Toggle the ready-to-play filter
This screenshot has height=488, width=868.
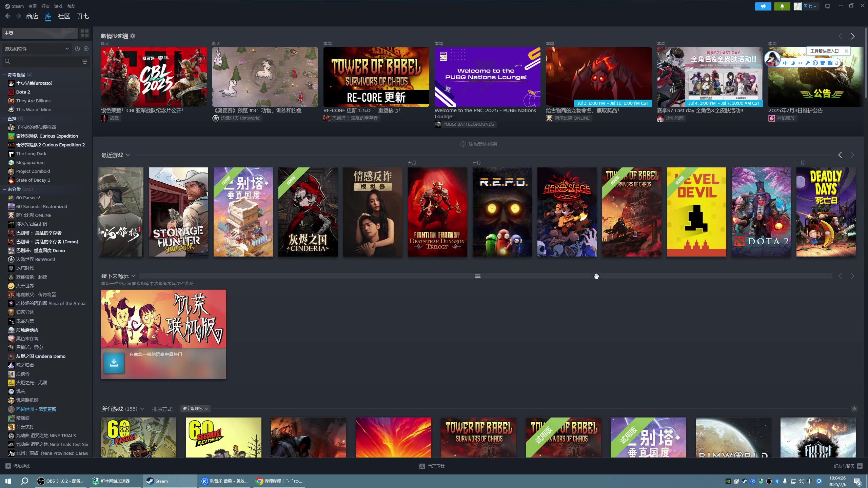tap(86, 49)
